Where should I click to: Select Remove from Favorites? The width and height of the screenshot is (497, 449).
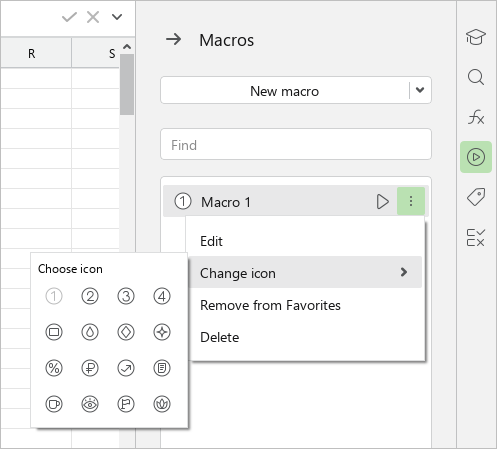pyautogui.click(x=305, y=305)
